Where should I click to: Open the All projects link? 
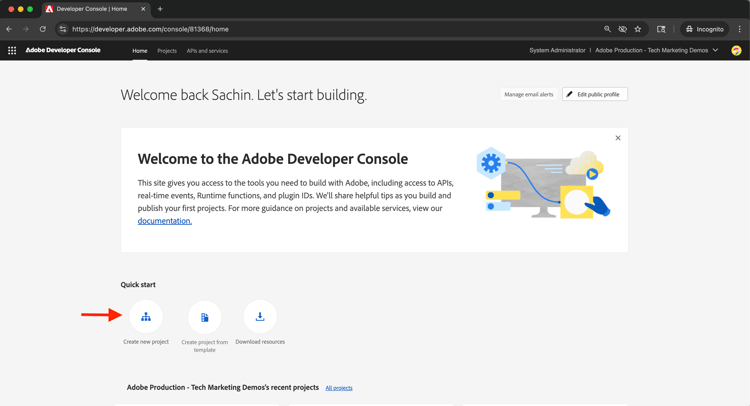[339, 388]
